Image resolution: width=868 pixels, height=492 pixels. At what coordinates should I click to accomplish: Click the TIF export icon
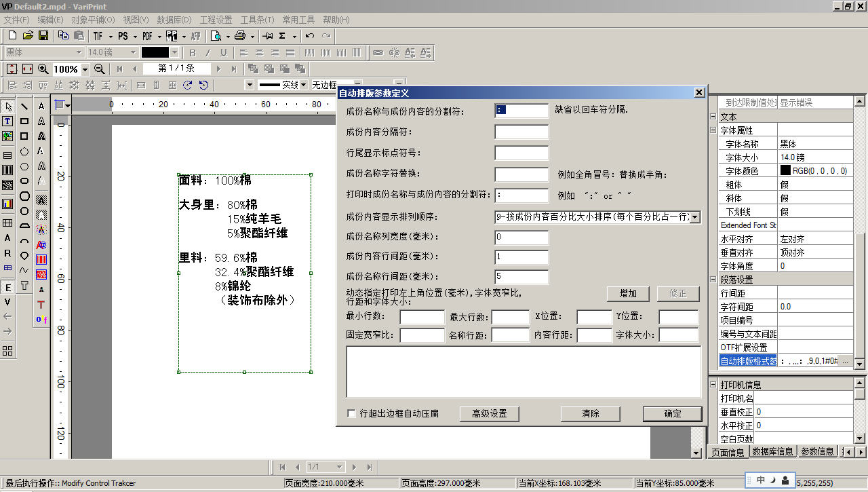98,35
